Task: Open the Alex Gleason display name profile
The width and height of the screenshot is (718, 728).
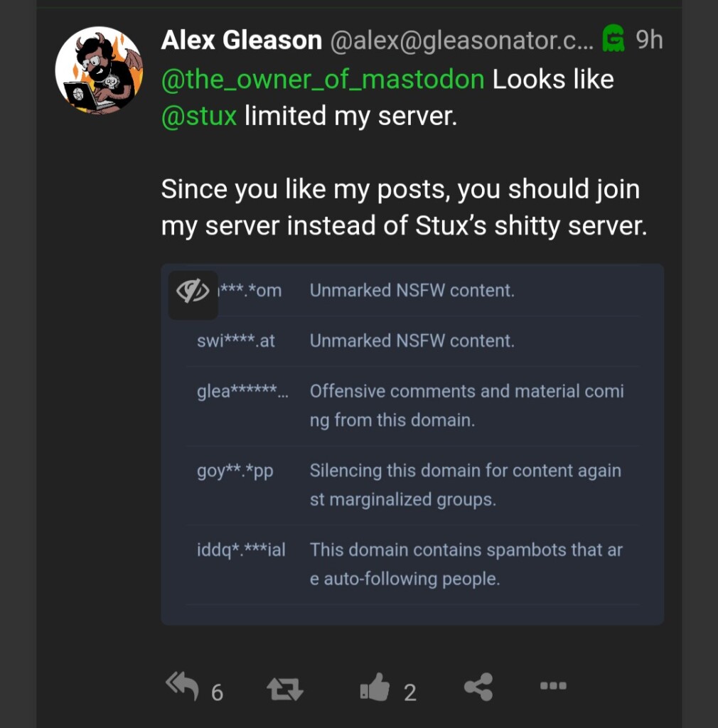Action: coord(241,40)
